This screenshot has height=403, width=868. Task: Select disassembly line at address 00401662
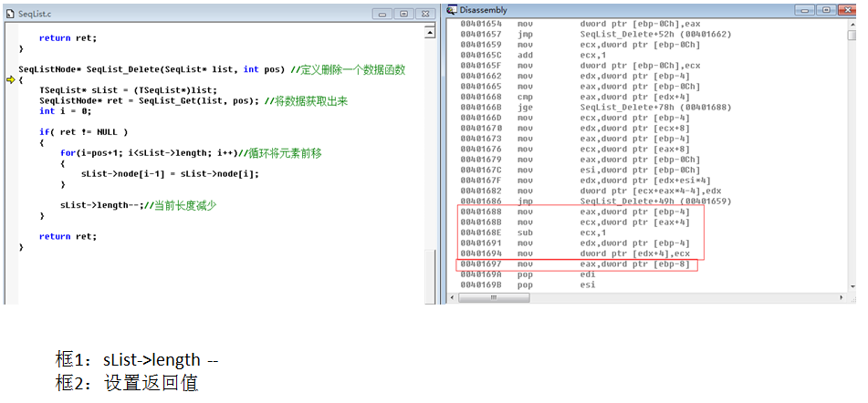(575, 77)
